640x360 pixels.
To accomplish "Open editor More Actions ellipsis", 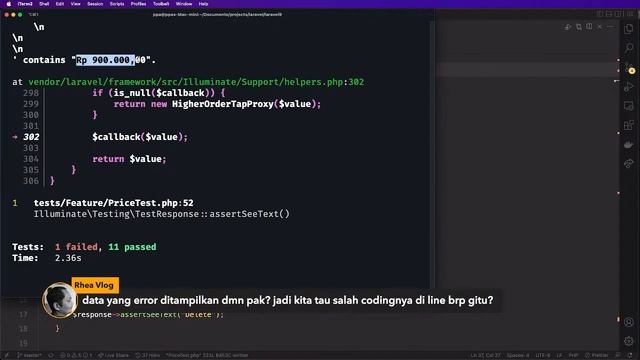I will 611,27.
